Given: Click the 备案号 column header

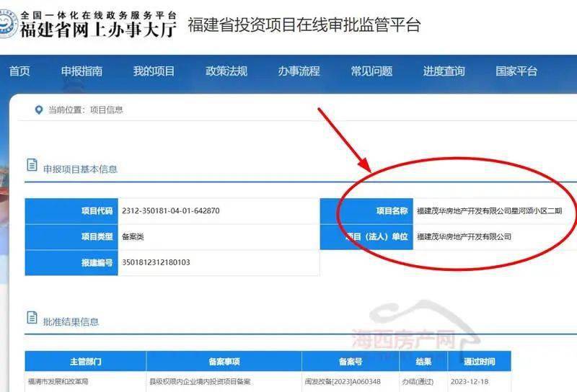Looking at the screenshot, I should pos(351,362).
